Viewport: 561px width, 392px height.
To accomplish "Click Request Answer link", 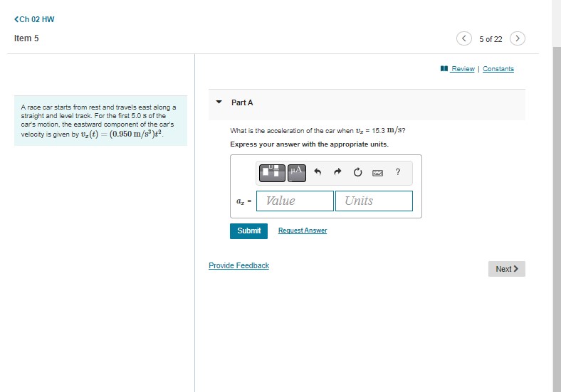I will pos(303,231).
